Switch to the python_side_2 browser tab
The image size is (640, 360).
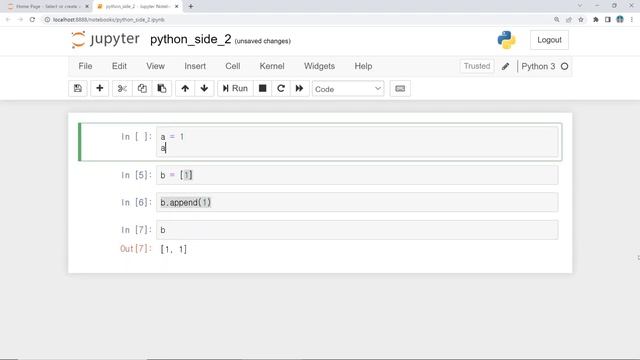(137, 7)
